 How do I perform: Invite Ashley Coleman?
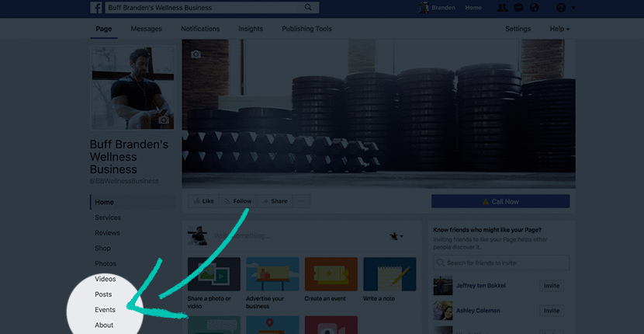click(552, 311)
